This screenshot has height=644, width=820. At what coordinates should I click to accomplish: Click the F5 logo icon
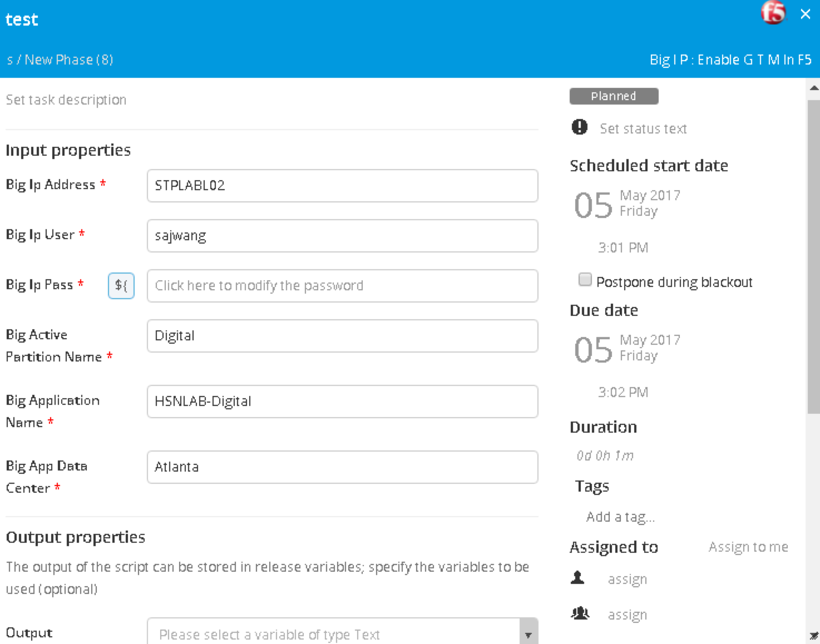point(773,13)
